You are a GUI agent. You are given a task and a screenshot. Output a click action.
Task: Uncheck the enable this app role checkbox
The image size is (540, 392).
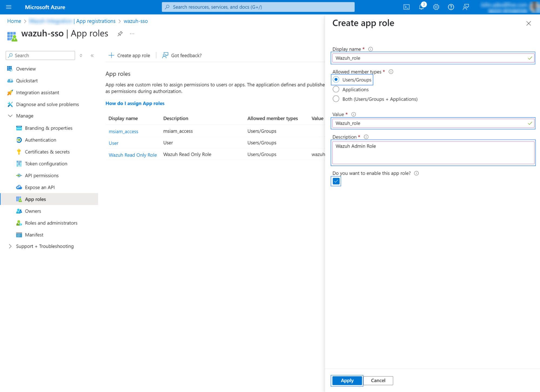click(336, 181)
